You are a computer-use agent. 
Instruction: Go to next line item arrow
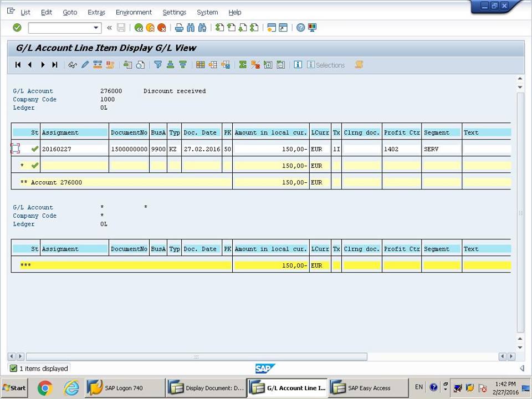tap(43, 65)
